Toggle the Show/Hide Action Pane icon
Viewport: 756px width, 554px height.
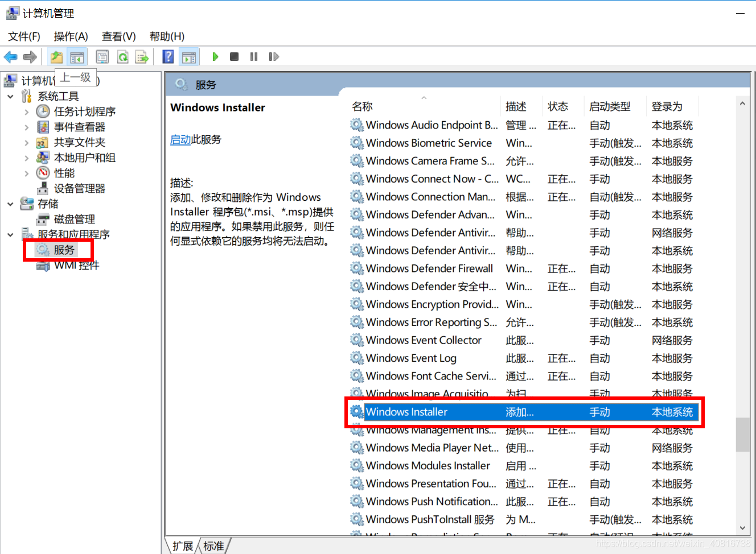188,57
